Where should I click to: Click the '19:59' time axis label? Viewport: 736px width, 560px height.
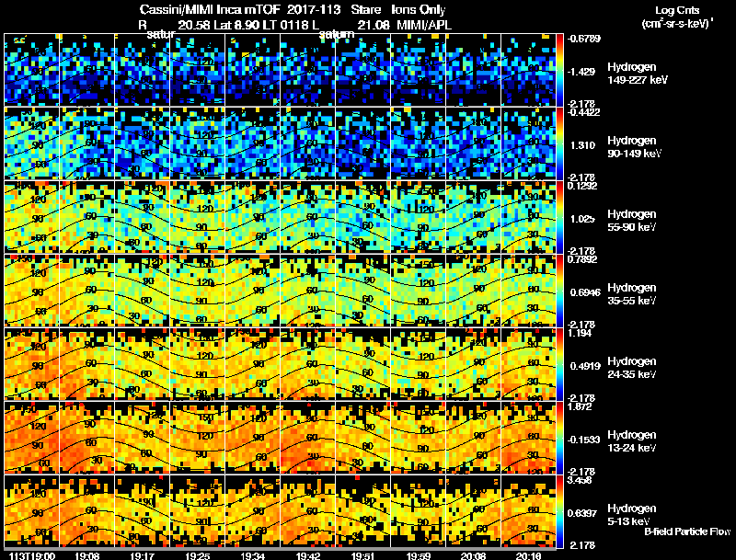tap(419, 555)
